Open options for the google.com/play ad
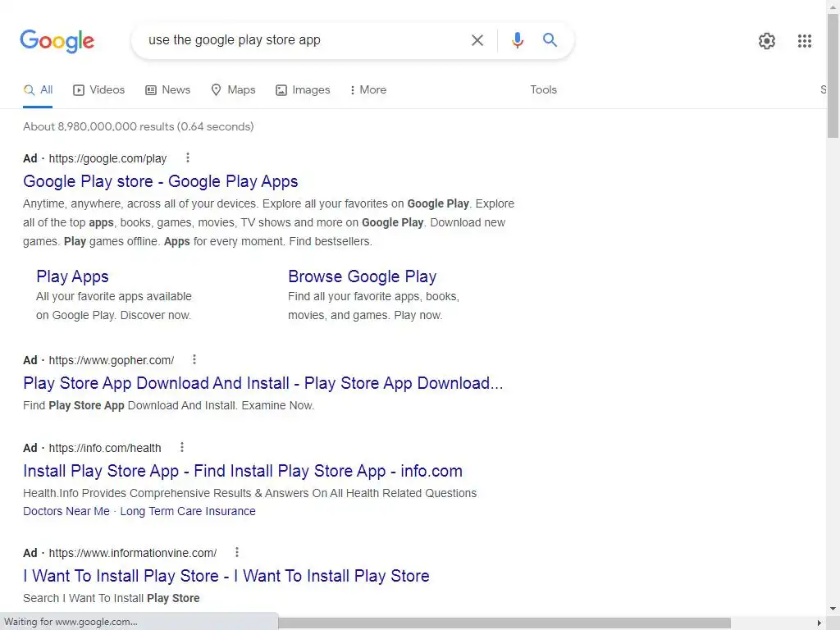 point(188,157)
